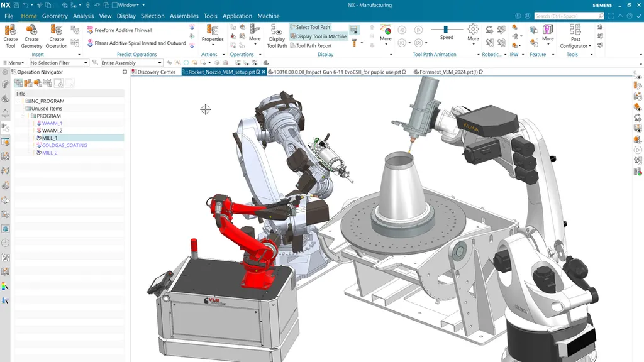Switch to the Formnext_VLM_2024.prt tab
The height and width of the screenshot is (362, 644).
pyautogui.click(x=448, y=72)
